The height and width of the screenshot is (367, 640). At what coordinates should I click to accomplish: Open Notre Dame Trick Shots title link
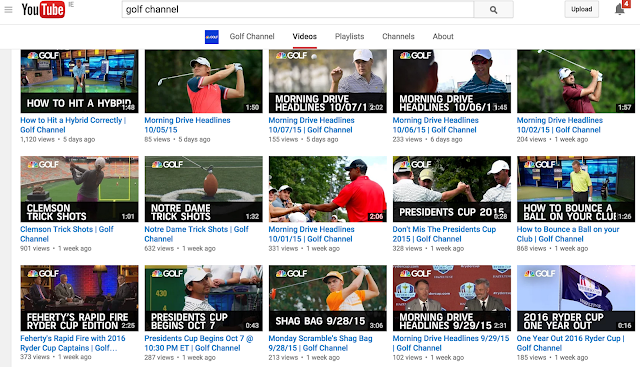click(x=196, y=234)
